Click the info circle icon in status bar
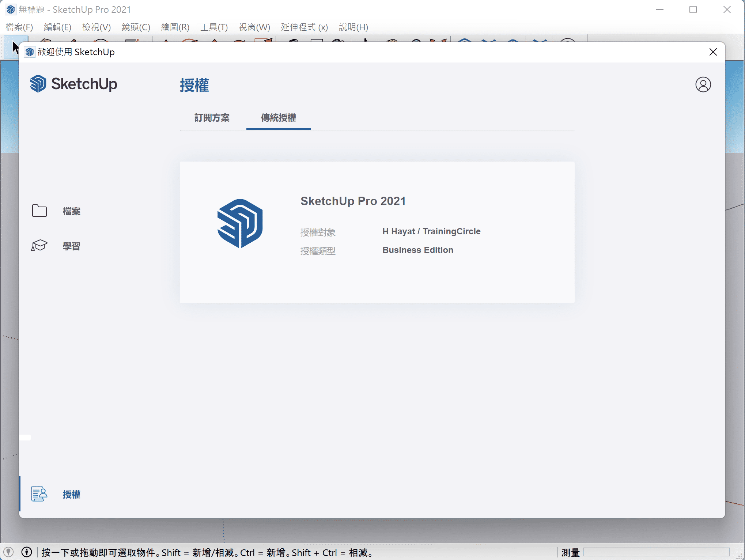The height and width of the screenshot is (560, 745). tap(27, 552)
